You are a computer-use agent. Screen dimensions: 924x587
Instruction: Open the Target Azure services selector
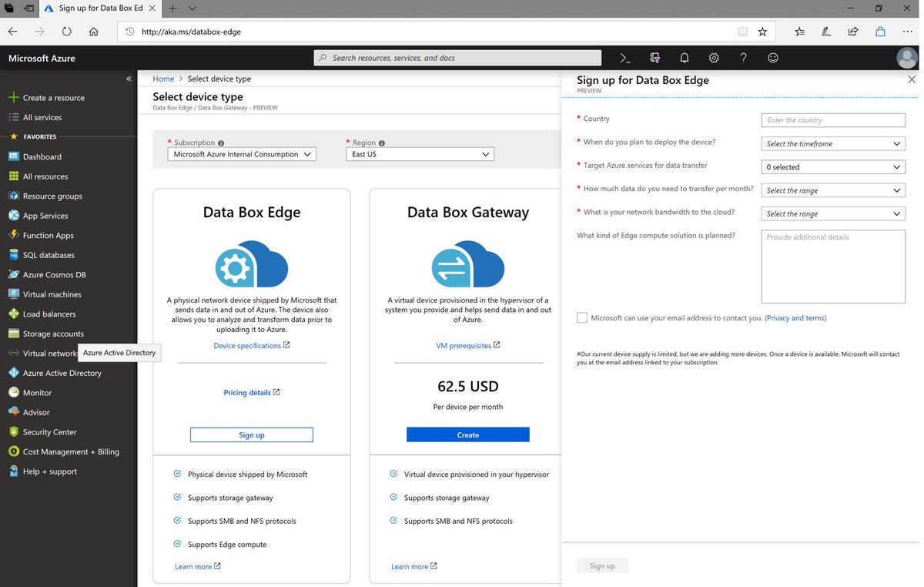click(832, 166)
